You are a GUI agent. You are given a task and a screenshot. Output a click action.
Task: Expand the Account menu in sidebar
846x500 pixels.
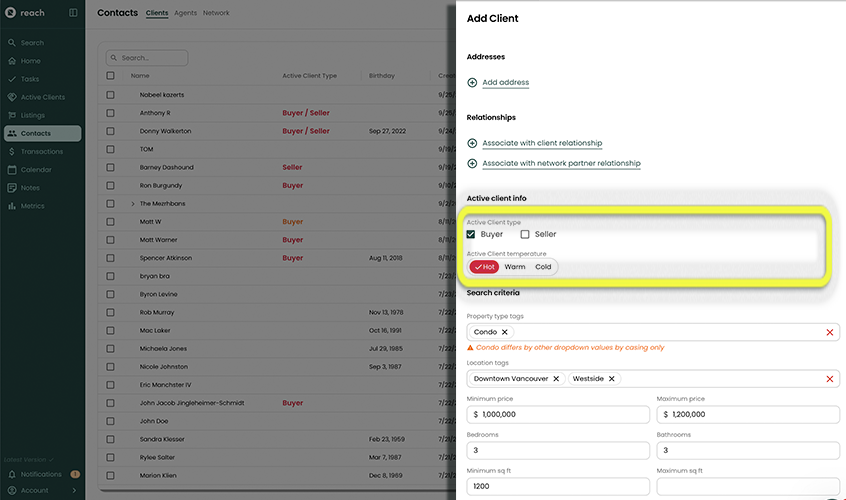(74, 490)
